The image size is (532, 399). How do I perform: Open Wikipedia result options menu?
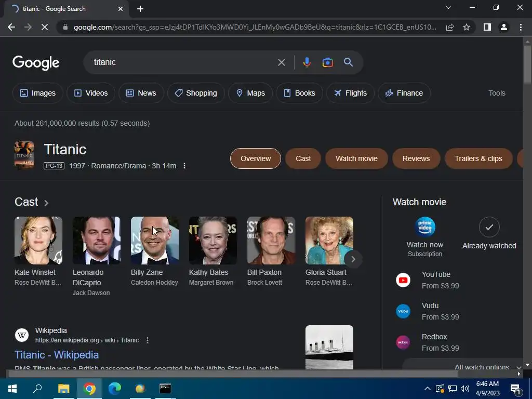pos(147,340)
